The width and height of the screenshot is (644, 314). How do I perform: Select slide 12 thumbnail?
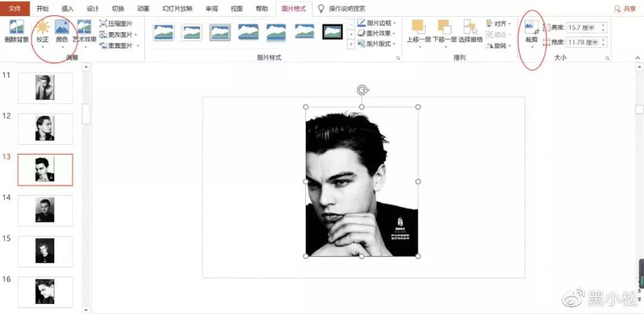click(x=45, y=129)
